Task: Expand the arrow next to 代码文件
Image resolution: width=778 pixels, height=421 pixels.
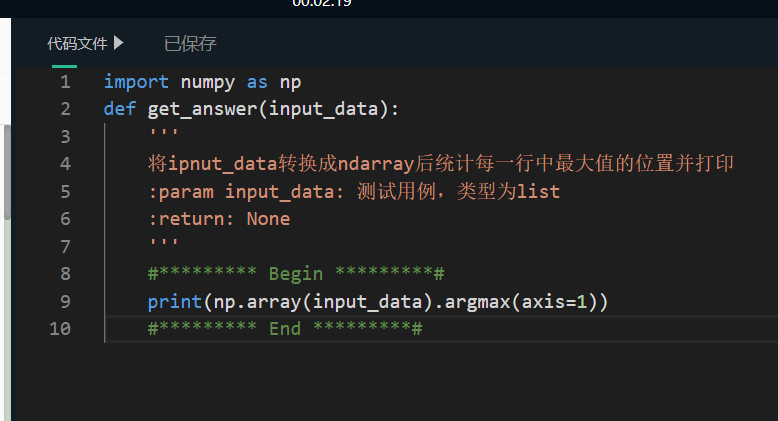Action: click(x=118, y=43)
